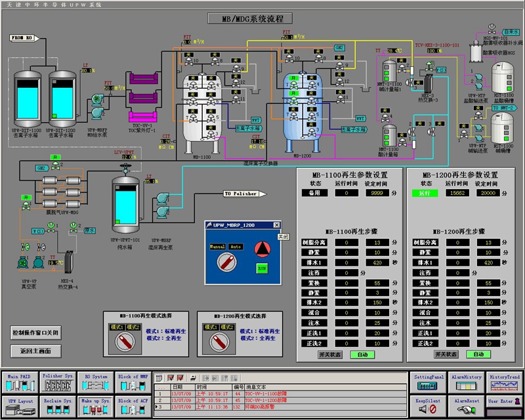Viewport: 525px width, 420px height.
Task: Select Manual mode in UPW_MBRP_1200 dialog
Action: tap(217, 247)
